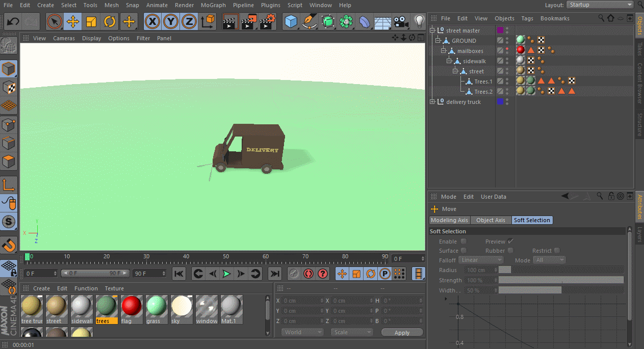644x349 pixels.
Task: Select the Scale tool
Action: coord(91,21)
